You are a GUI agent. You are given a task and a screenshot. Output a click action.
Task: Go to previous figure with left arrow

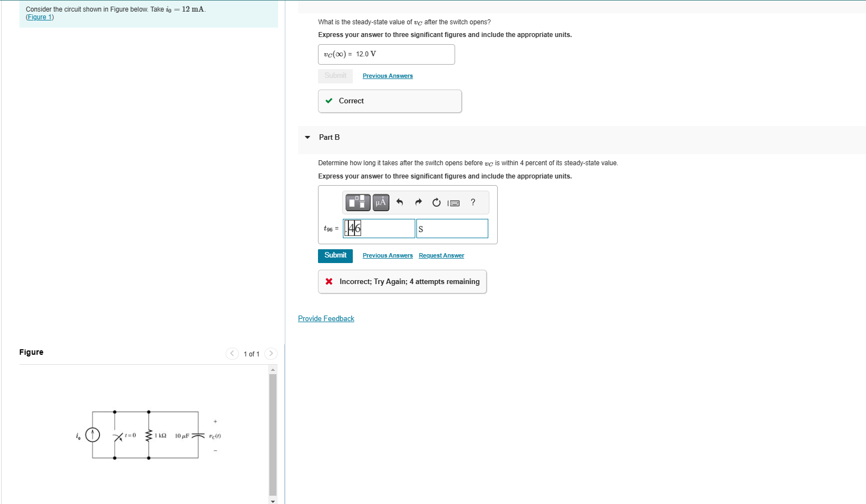pos(232,353)
